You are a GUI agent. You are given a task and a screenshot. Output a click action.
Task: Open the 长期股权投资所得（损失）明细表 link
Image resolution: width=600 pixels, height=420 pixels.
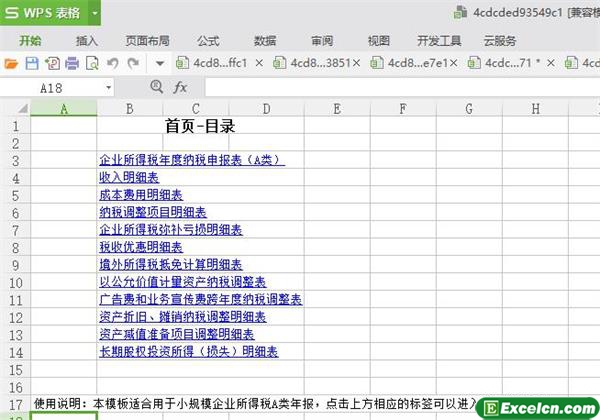[x=189, y=352]
